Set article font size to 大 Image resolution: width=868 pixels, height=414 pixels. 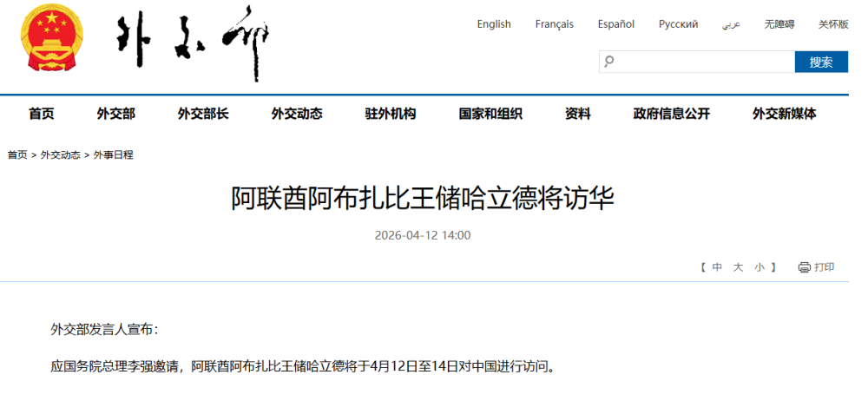[738, 267]
